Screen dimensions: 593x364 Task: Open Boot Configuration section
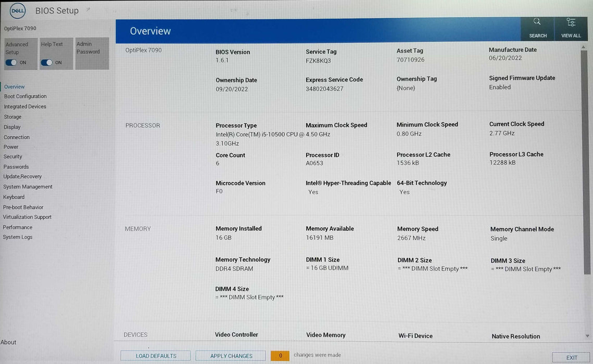26,96
